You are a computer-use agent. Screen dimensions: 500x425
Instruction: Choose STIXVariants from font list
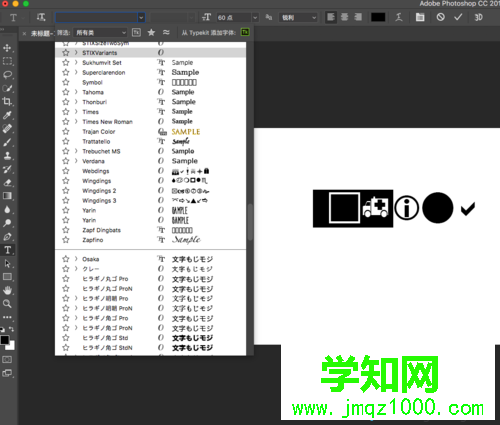150,53
